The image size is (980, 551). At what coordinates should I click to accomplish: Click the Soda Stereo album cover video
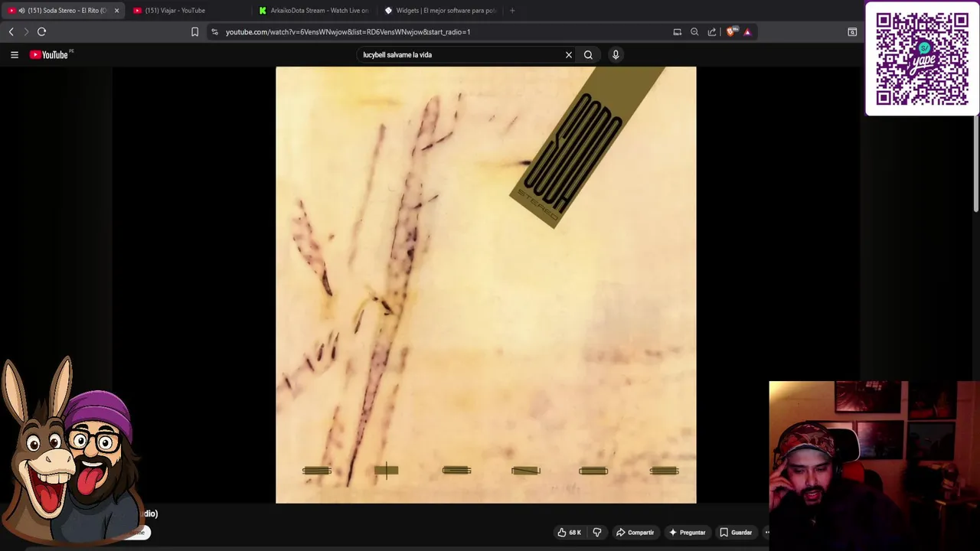[x=486, y=285]
